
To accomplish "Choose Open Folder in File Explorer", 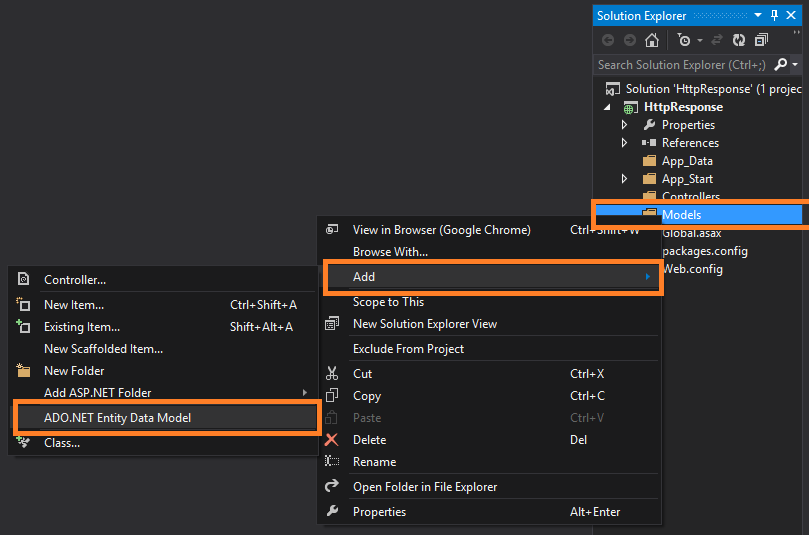I will [x=425, y=487].
